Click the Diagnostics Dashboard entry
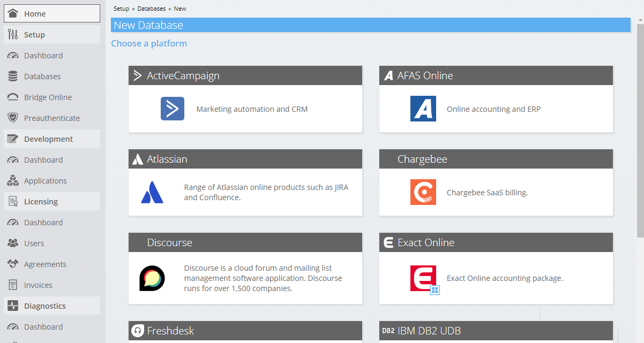 click(52, 327)
